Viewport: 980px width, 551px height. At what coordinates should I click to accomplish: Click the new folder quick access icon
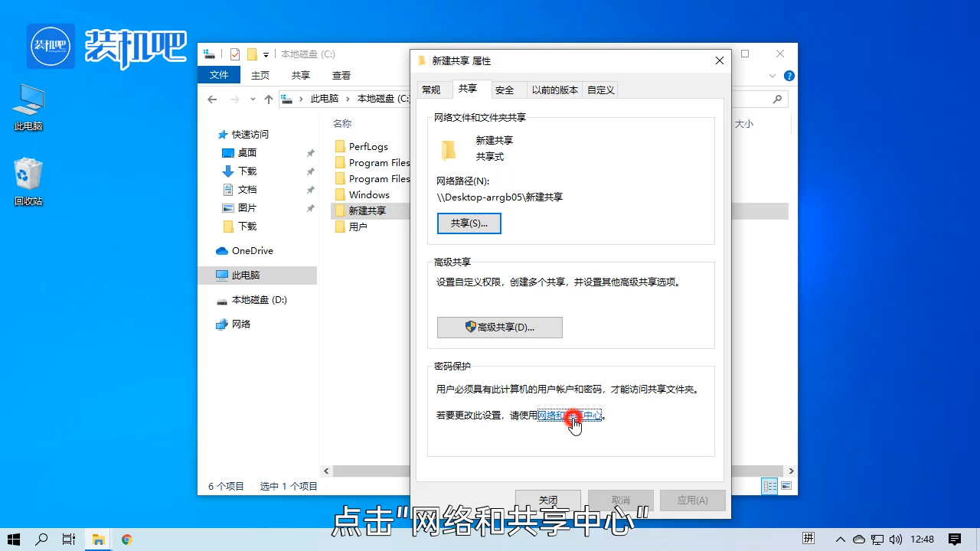pos(251,54)
